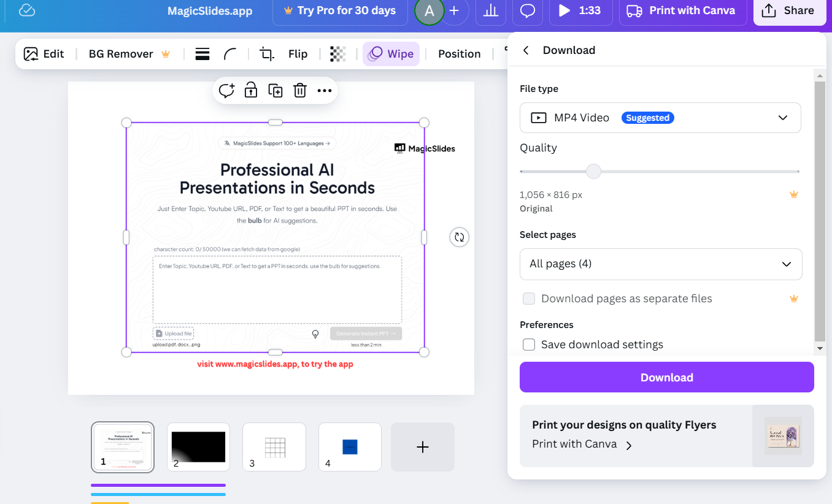Viewport: 832px width, 504px height.
Task: Select page 3 grid thumbnail
Action: [x=274, y=447]
